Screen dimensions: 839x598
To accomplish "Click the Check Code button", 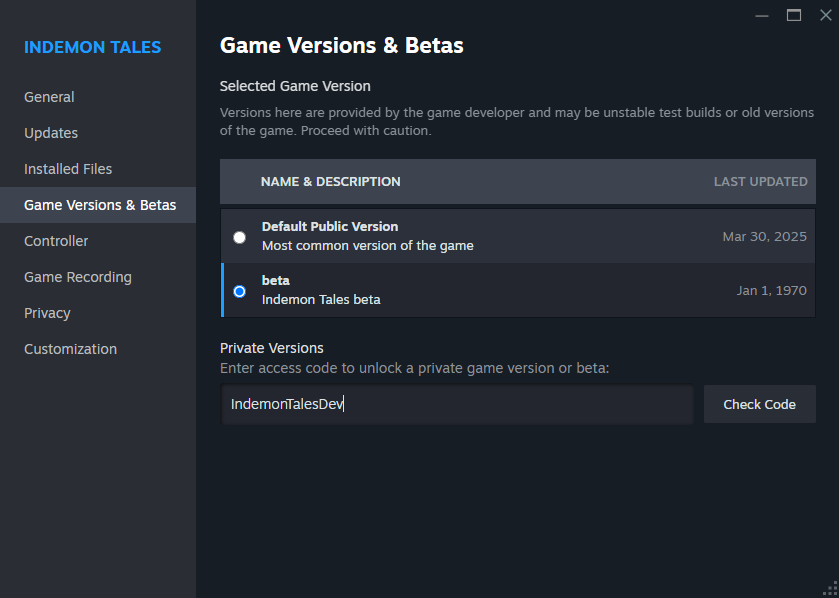I will pyautogui.click(x=759, y=404).
